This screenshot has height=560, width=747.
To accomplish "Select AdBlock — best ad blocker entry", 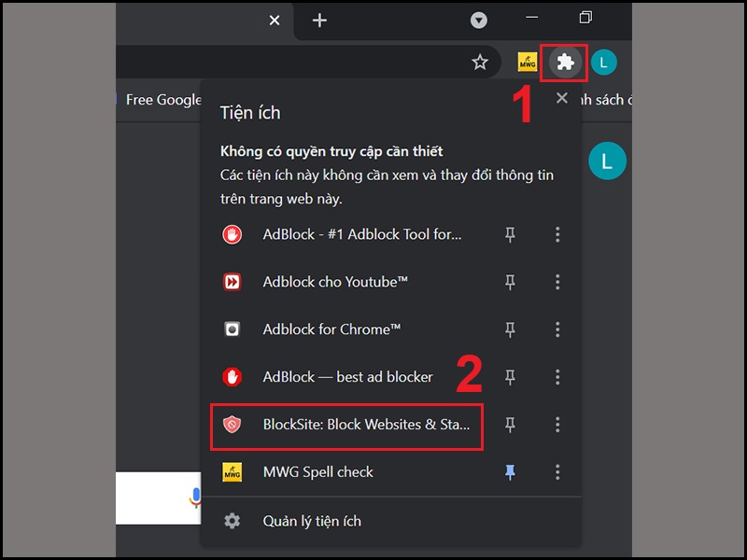I will (x=347, y=377).
